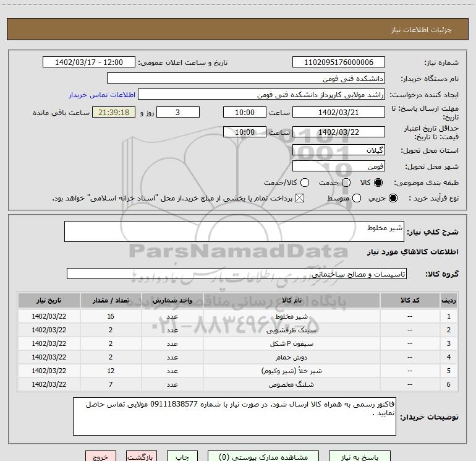This screenshot has width=476, height=461.
Task: Select table row item شیر مخلوط
Action: [291, 316]
